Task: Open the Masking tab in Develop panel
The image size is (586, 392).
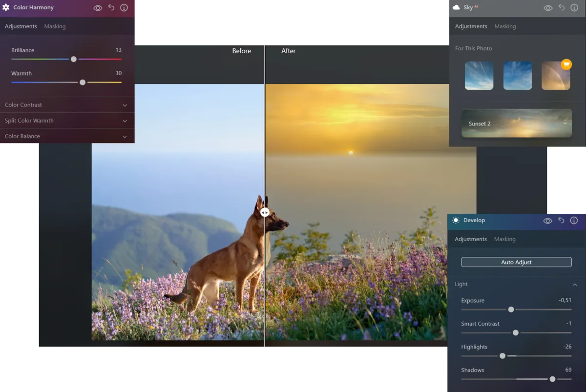Action: 504,239
